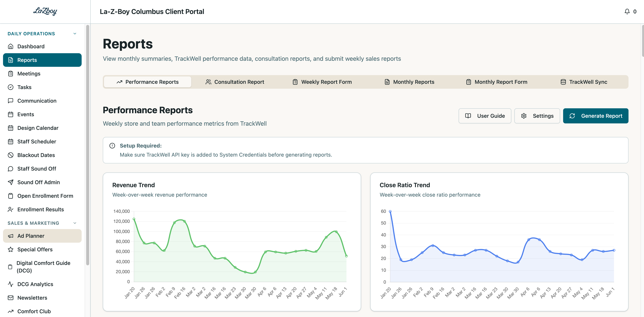
Task: Go to Staff Scheduler page
Action: [x=42, y=142]
